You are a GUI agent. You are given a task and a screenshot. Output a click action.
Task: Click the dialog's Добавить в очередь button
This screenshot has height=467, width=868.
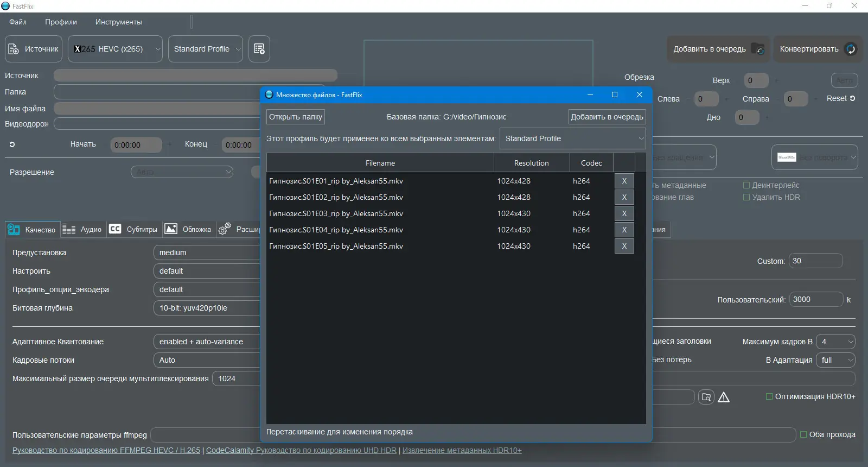[x=607, y=117]
